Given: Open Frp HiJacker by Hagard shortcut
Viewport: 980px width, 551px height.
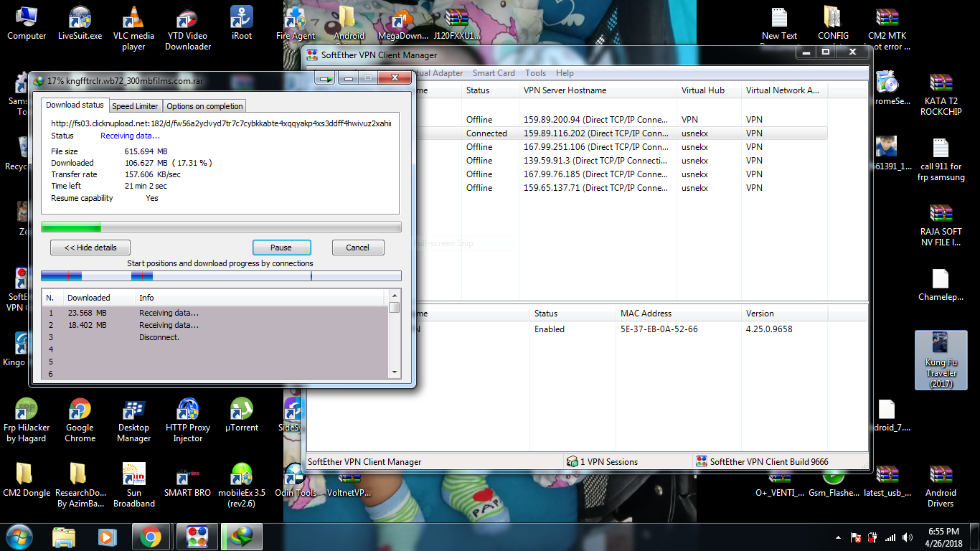Looking at the screenshot, I should tap(27, 420).
